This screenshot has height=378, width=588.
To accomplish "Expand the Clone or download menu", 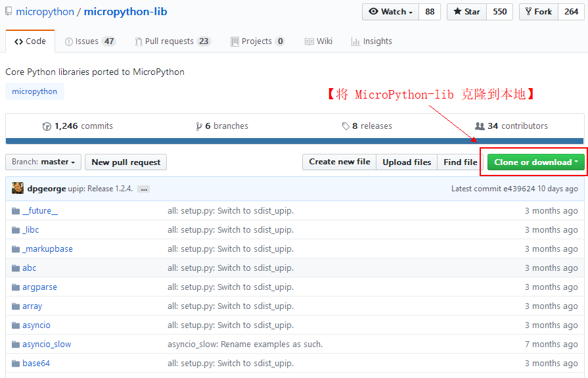I will 536,162.
